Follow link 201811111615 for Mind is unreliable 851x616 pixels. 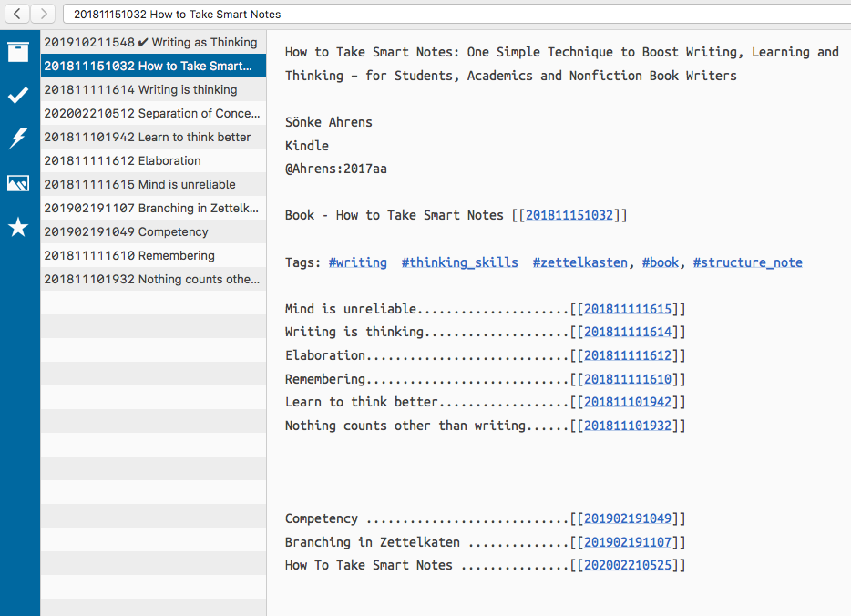(x=628, y=309)
